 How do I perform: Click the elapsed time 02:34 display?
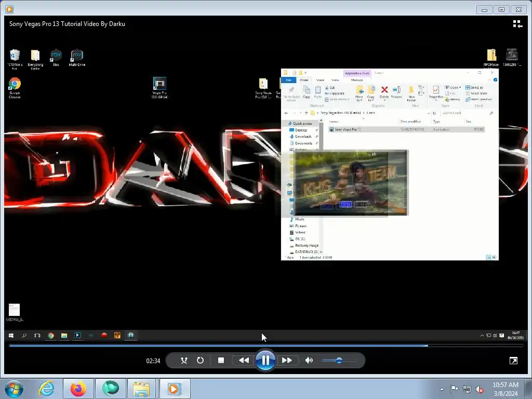(x=153, y=361)
